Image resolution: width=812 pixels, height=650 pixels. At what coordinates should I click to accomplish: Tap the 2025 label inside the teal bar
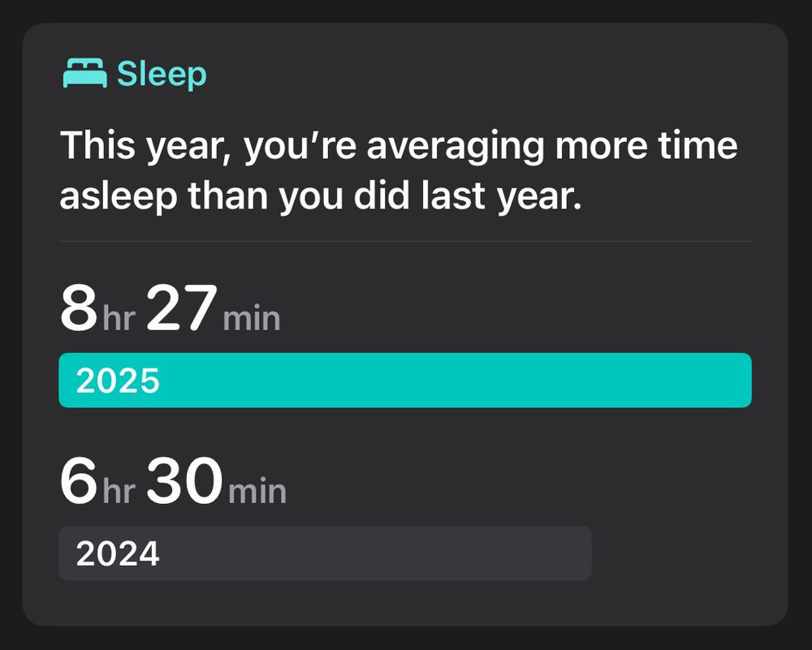[x=116, y=379]
